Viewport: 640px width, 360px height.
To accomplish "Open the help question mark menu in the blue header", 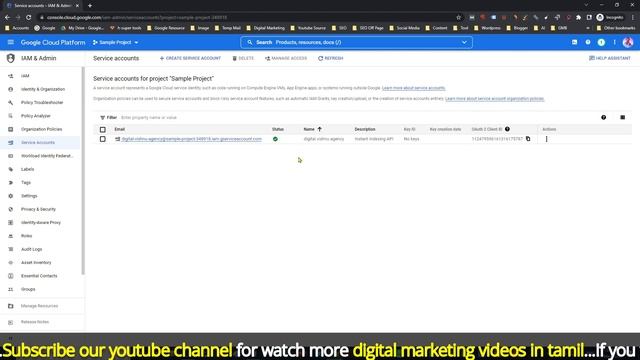I will (588, 42).
